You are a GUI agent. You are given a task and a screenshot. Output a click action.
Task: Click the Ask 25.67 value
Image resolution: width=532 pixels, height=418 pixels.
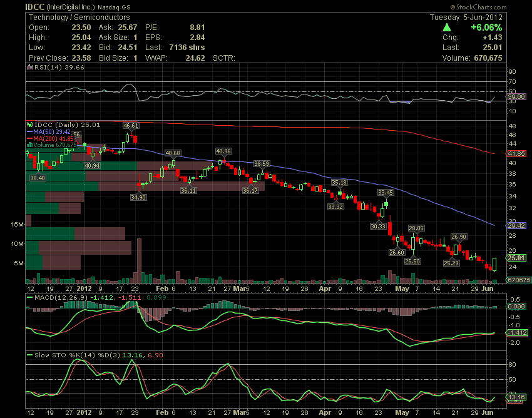coord(128,28)
